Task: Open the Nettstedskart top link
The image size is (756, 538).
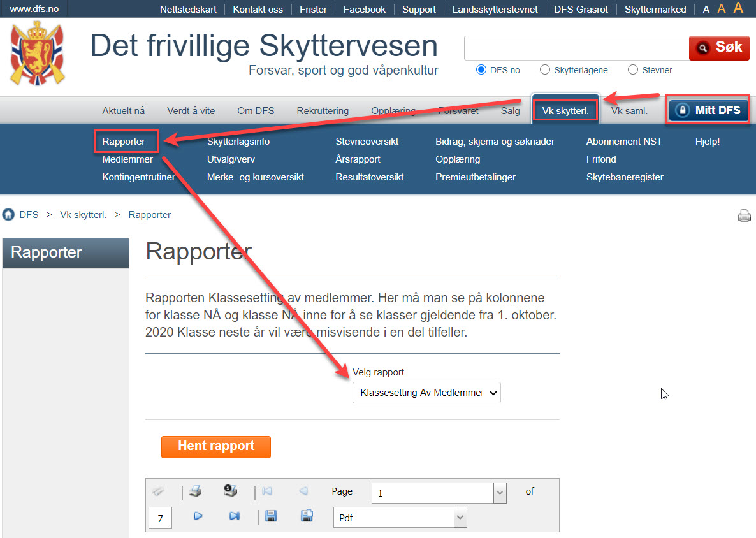Action: pos(188,9)
